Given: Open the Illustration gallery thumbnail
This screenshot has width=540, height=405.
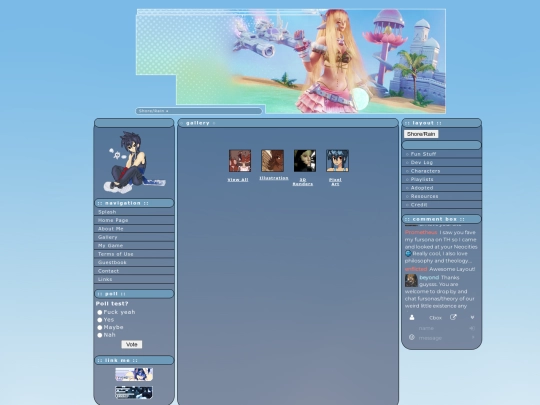Looking at the screenshot, I should pos(272,160).
